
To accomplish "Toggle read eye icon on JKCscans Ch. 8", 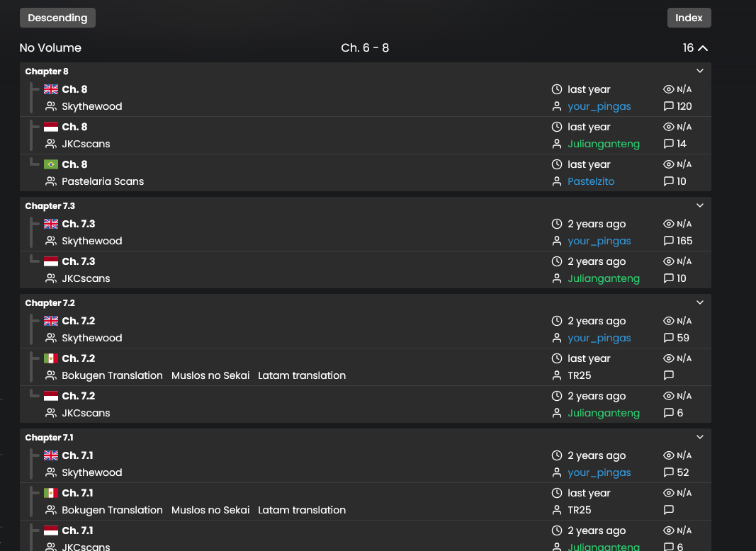I will pos(668,127).
